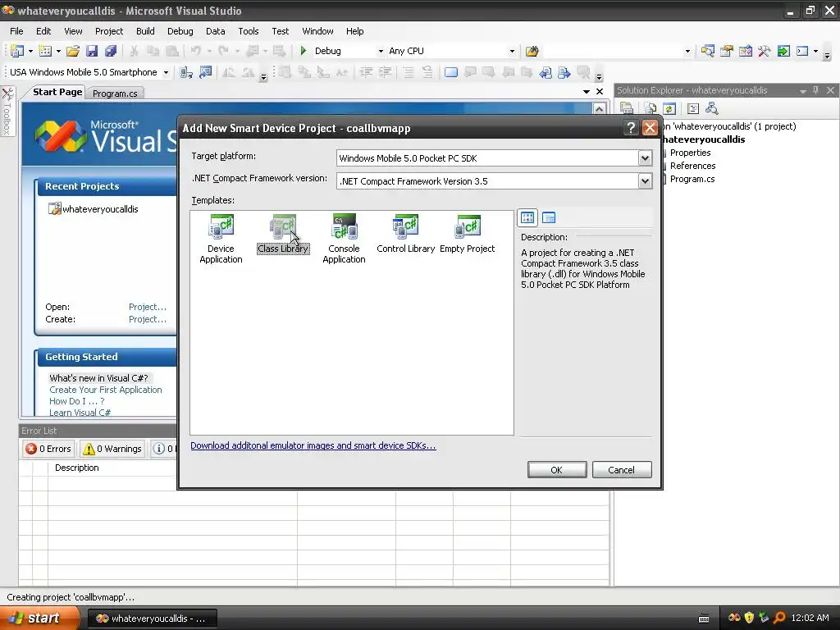Open the Command Window toolbar icon

(x=802, y=51)
